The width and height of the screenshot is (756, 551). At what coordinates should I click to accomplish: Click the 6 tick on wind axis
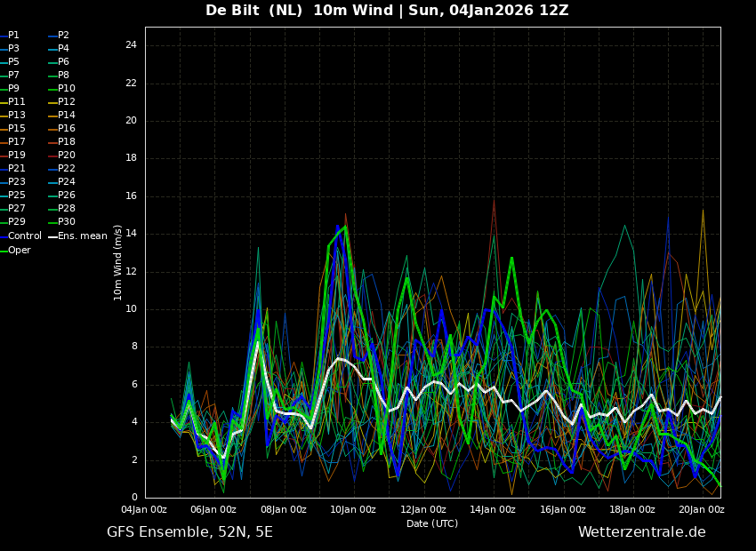click(134, 385)
